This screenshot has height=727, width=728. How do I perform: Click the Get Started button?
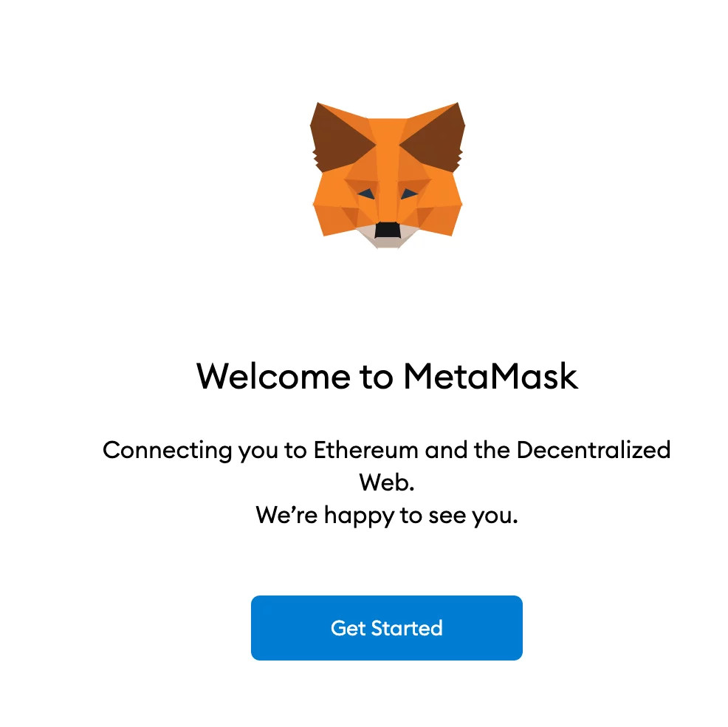387,627
